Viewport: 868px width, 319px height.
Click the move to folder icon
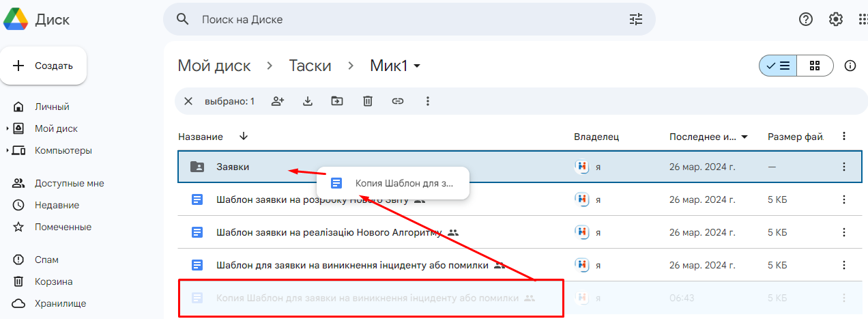337,101
